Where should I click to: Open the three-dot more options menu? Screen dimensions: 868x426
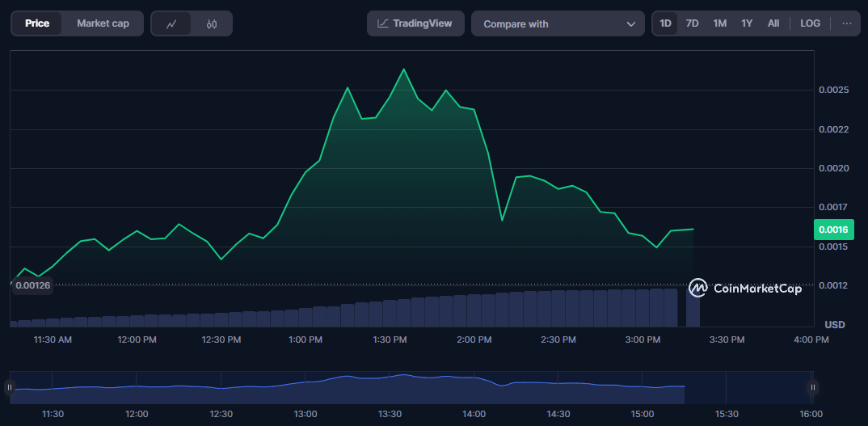tap(847, 23)
